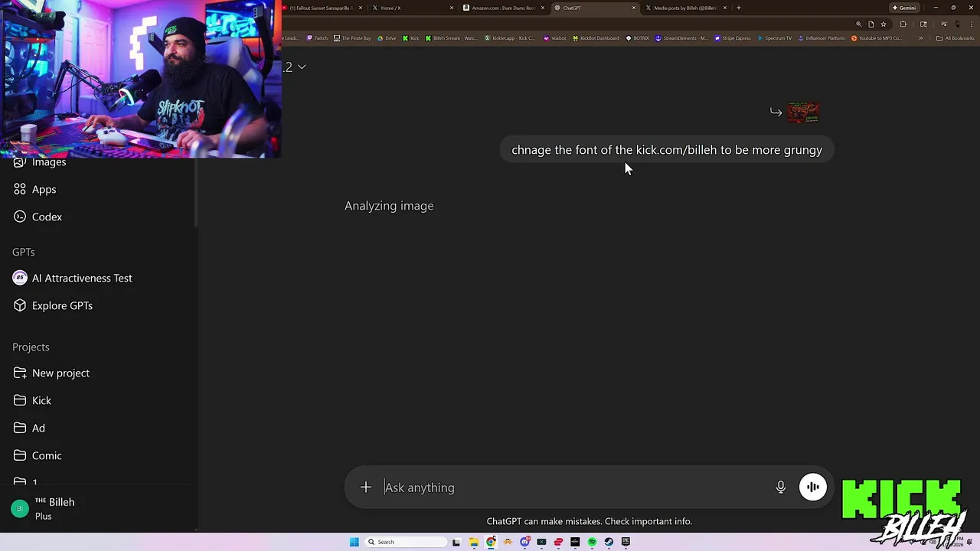Open the KickBot Dashboard bookmark

[596, 38]
